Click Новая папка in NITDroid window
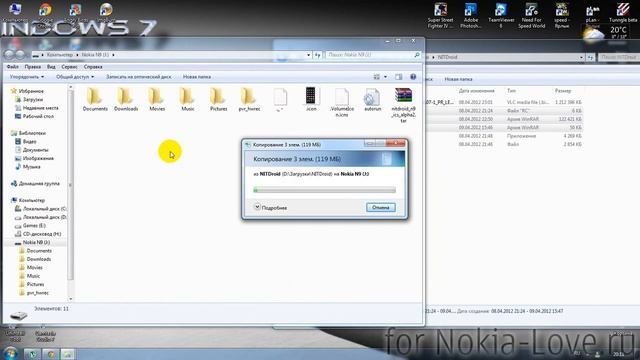640x360 pixels. click(x=458, y=79)
